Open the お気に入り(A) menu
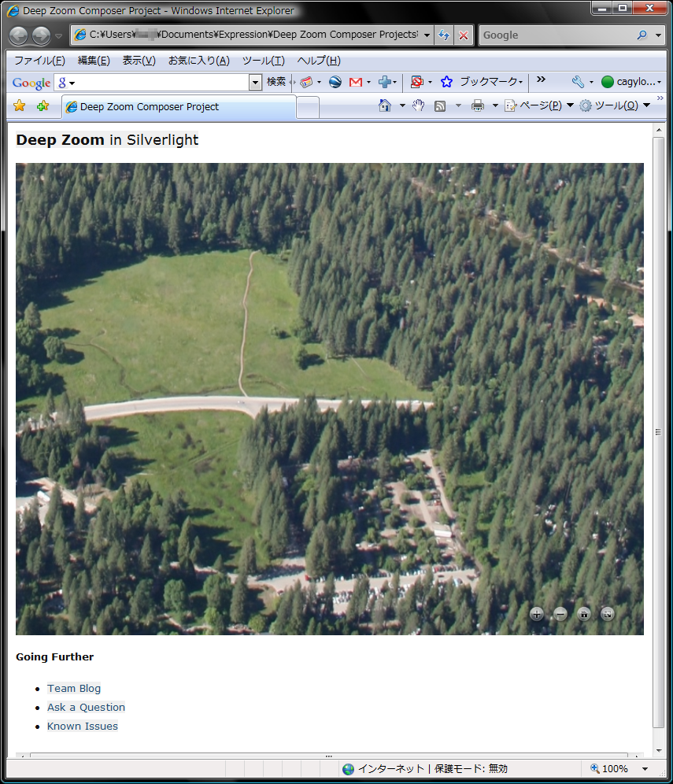Viewport: 673px width, 784px height. coord(198,61)
